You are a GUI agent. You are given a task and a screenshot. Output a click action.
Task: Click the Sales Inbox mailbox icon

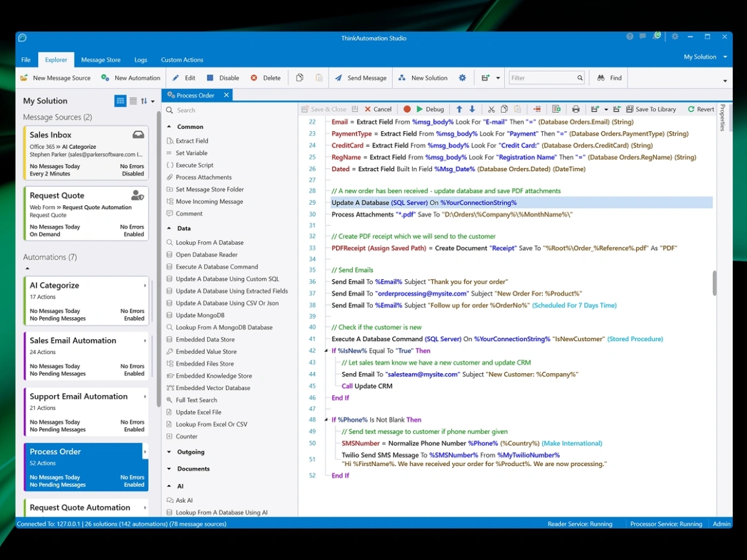[x=138, y=134]
